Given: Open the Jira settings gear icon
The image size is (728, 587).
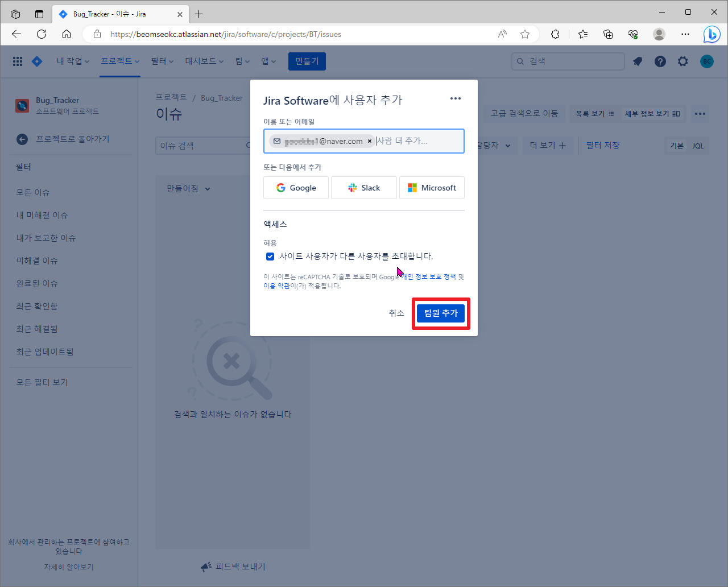Looking at the screenshot, I should pos(683,61).
